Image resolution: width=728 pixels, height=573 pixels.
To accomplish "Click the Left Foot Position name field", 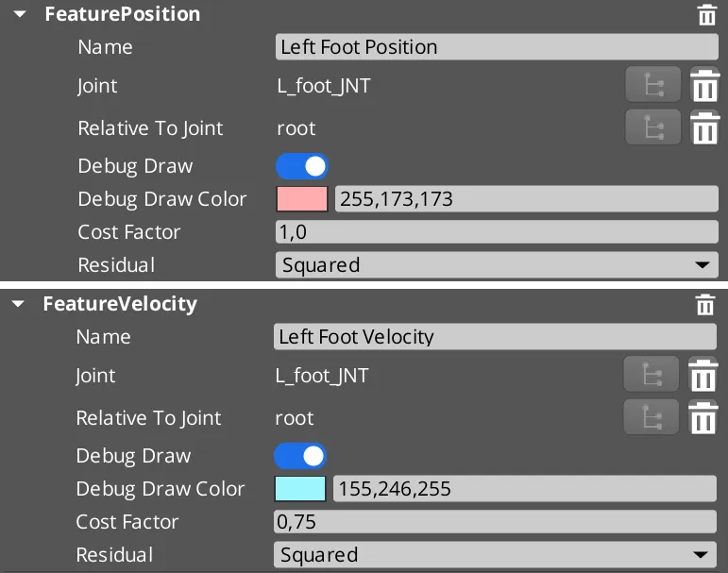I will pos(497,47).
